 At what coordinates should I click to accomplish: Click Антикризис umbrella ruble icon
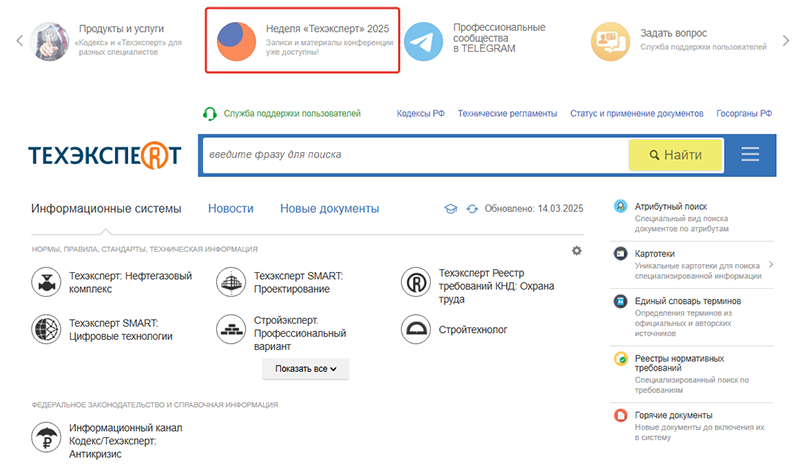point(46,437)
